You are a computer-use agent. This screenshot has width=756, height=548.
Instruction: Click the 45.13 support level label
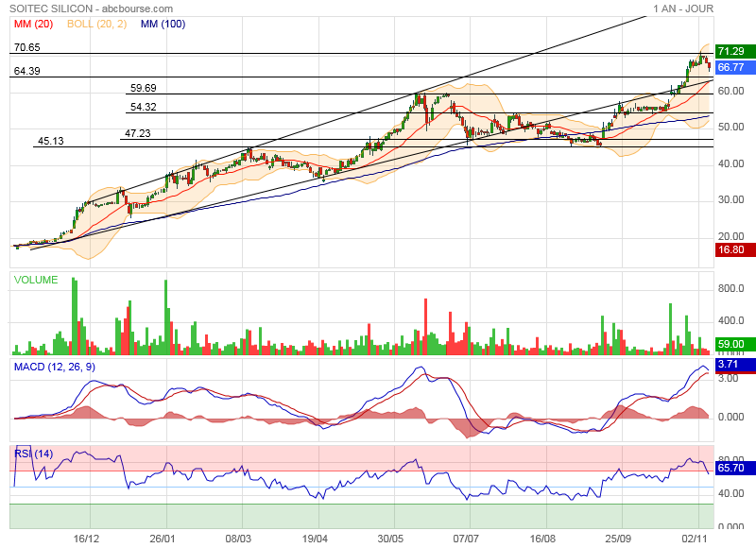coord(51,141)
